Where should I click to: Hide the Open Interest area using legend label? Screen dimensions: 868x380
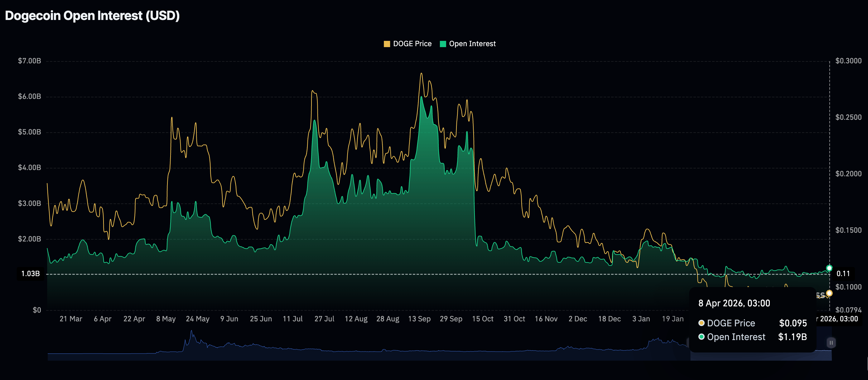472,44
